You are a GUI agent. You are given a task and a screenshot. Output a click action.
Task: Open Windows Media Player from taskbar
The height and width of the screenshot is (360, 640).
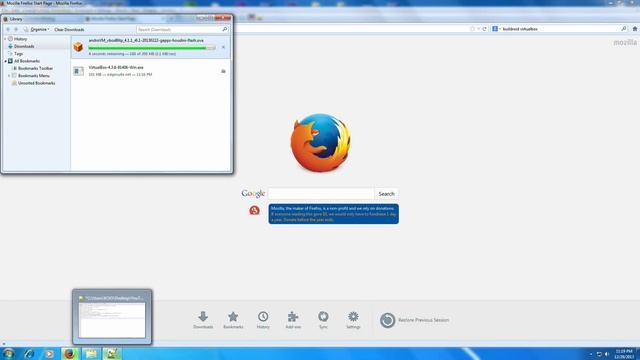coord(49,353)
